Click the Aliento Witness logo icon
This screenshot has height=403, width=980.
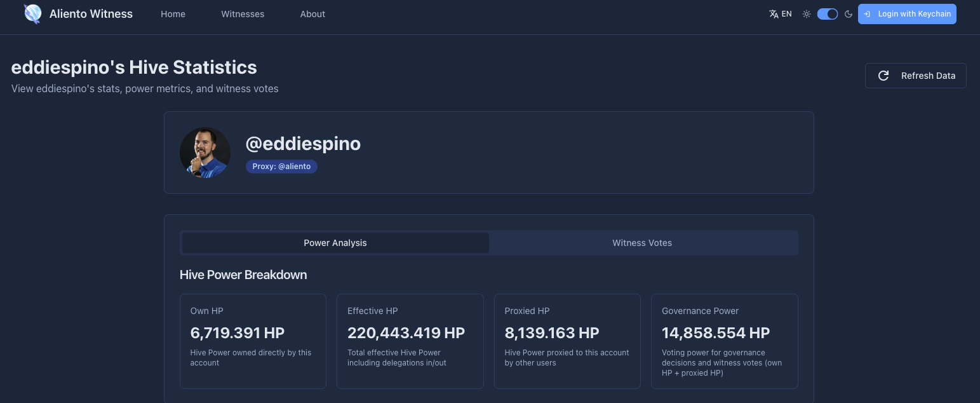coord(32,14)
